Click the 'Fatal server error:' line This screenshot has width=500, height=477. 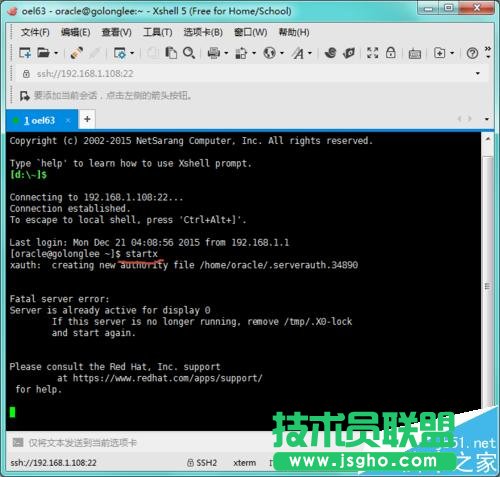click(59, 299)
